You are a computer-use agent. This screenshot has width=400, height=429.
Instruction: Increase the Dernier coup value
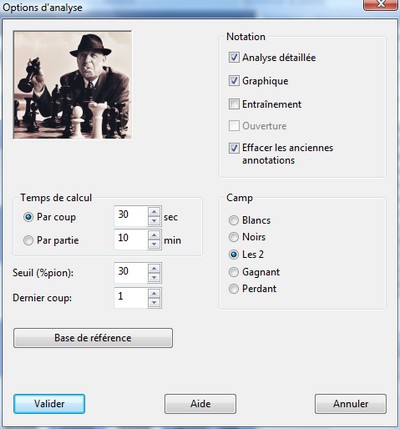(154, 293)
